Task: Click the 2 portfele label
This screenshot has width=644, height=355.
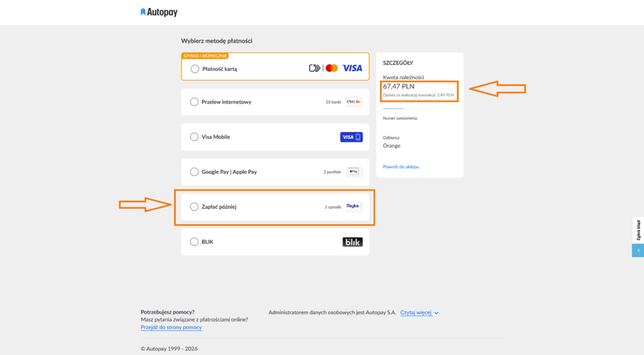Action: point(332,172)
